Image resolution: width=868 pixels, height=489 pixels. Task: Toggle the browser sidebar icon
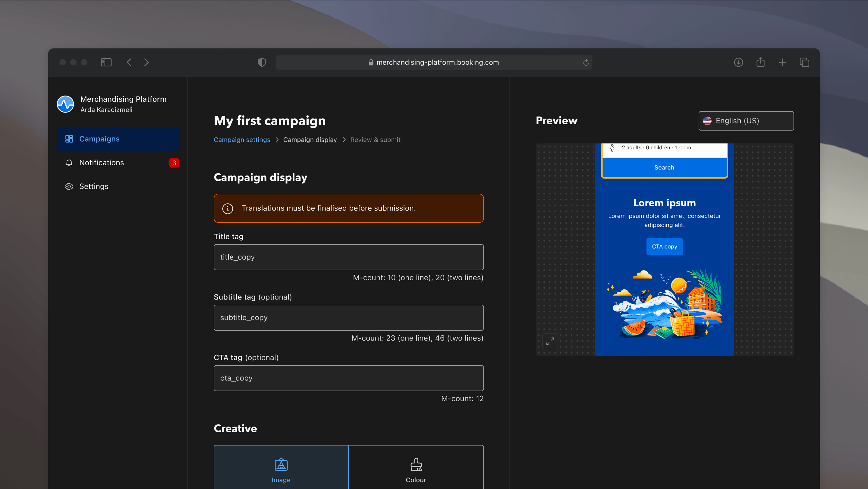(x=106, y=62)
